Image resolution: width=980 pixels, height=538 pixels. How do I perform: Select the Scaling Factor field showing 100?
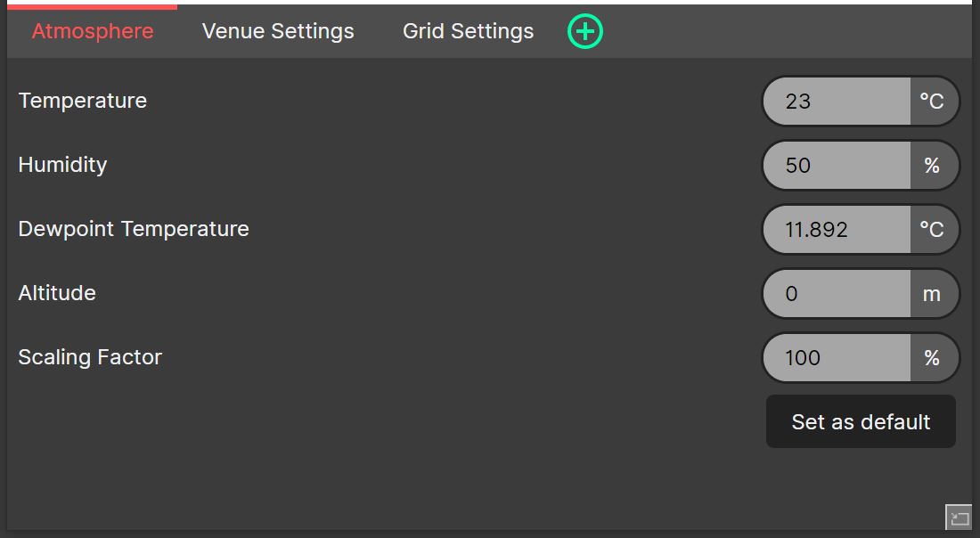coord(837,358)
